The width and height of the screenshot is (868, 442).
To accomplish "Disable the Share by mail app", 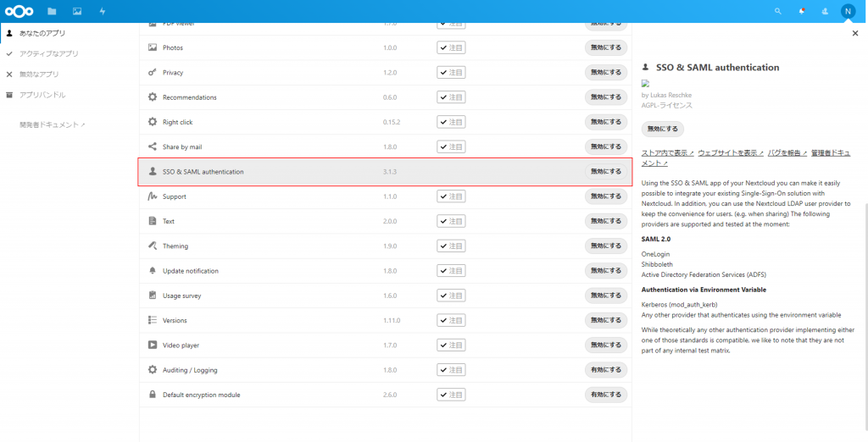I will 606,146.
